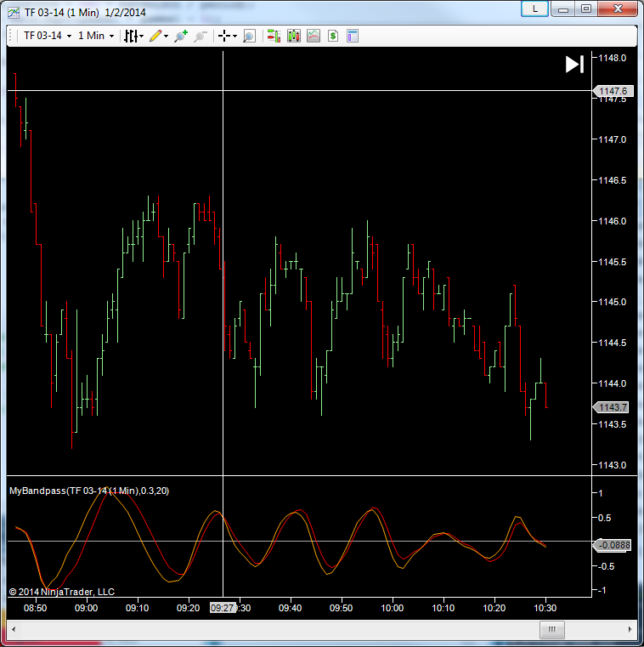The width and height of the screenshot is (644, 647).
Task: Select the drawing tools pencil icon
Action: coord(155,36)
